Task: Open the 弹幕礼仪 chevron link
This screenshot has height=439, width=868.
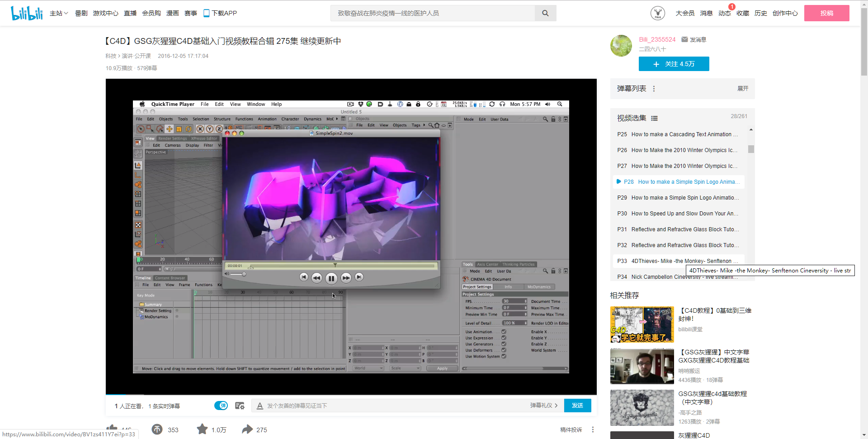Action: (x=544, y=406)
